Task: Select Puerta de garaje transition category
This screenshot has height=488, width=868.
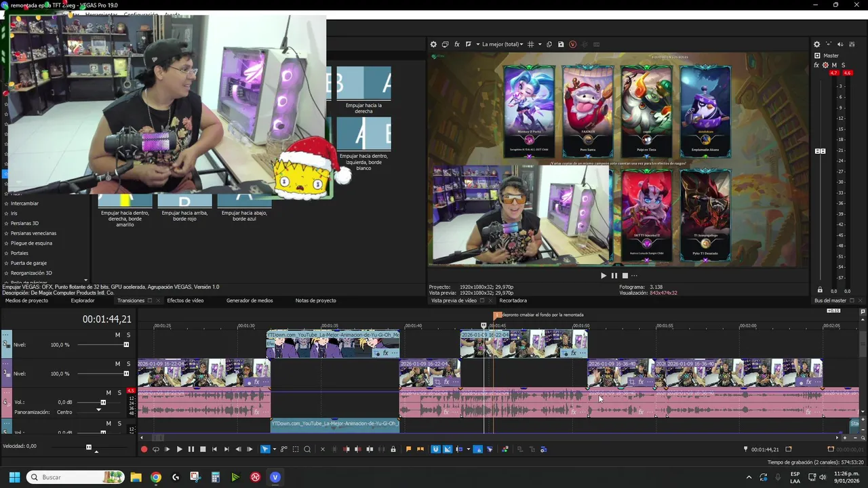Action: pyautogui.click(x=28, y=263)
